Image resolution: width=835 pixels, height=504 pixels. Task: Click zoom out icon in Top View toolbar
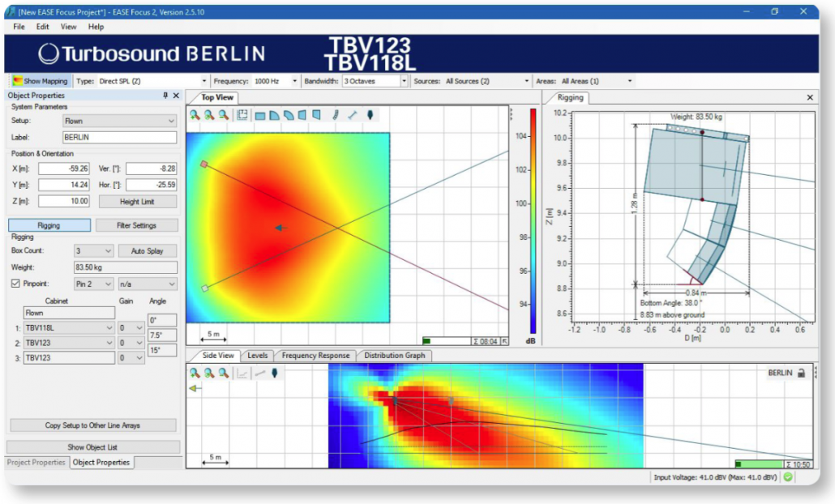tap(224, 115)
